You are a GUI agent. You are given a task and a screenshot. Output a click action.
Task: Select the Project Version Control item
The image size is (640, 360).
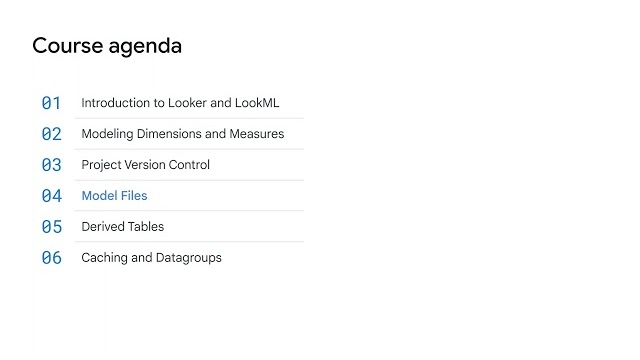coord(145,165)
